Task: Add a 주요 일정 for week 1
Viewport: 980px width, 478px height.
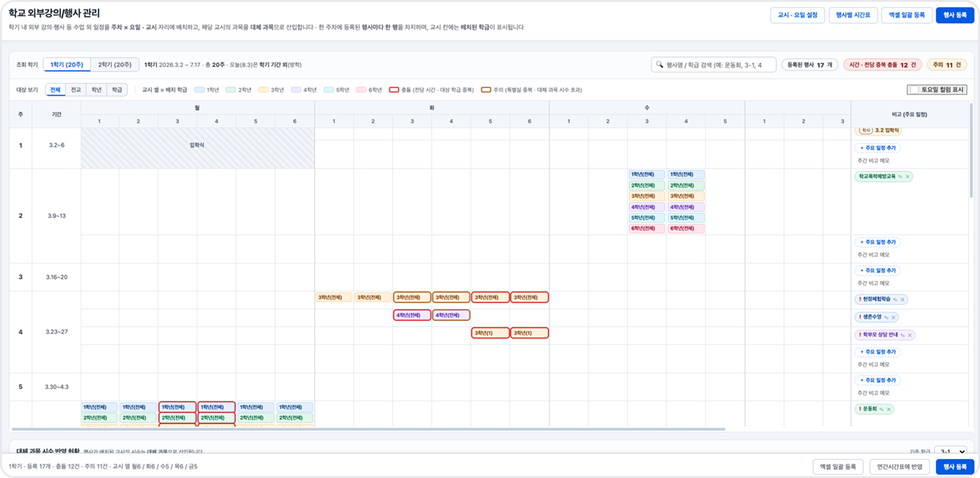Action: (x=878, y=148)
